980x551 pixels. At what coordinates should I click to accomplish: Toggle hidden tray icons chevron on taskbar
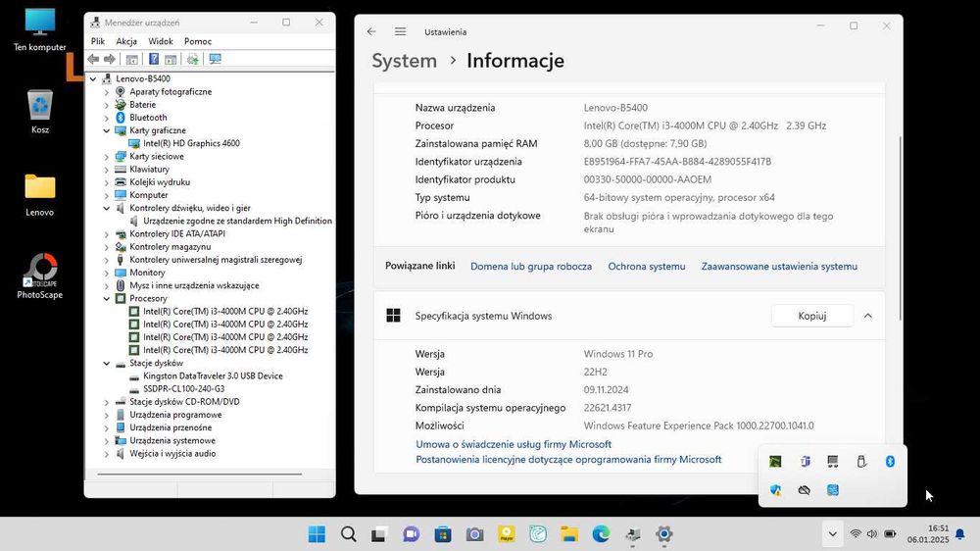[832, 534]
